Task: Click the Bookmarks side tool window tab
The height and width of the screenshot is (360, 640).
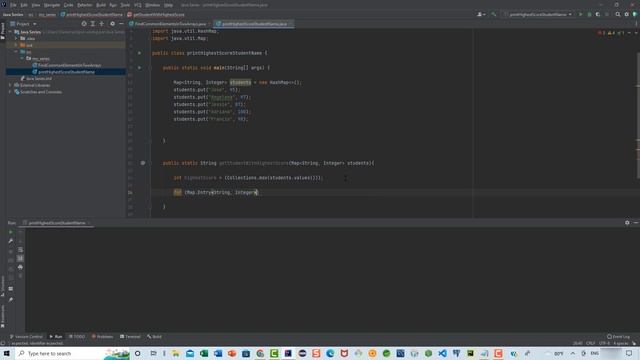Action: point(2,317)
